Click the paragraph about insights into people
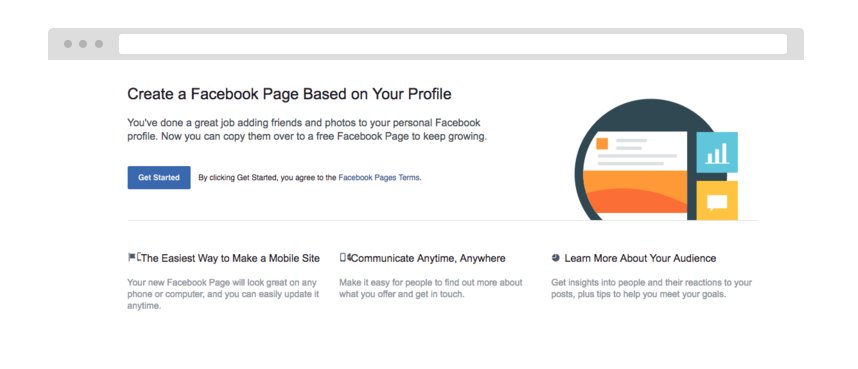 point(652,289)
